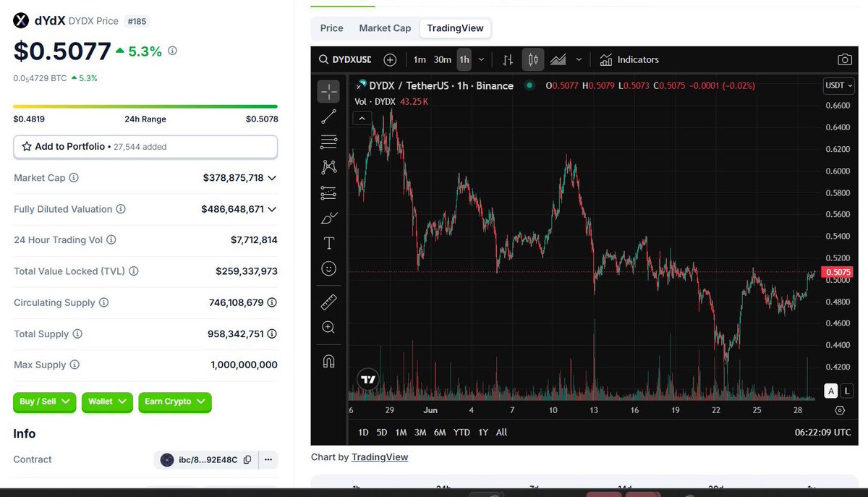868x497 pixels.
Task: Set the chart date range to 3M
Action: (x=420, y=433)
